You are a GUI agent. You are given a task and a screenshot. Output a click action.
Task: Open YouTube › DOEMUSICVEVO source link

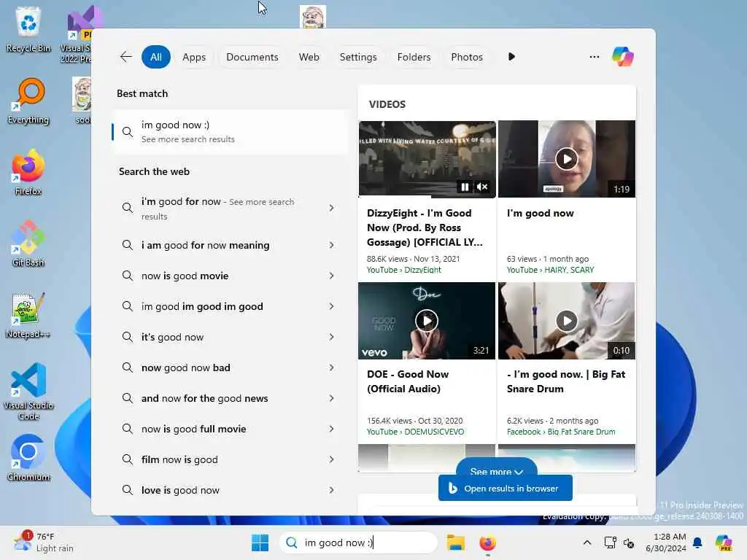(x=415, y=432)
